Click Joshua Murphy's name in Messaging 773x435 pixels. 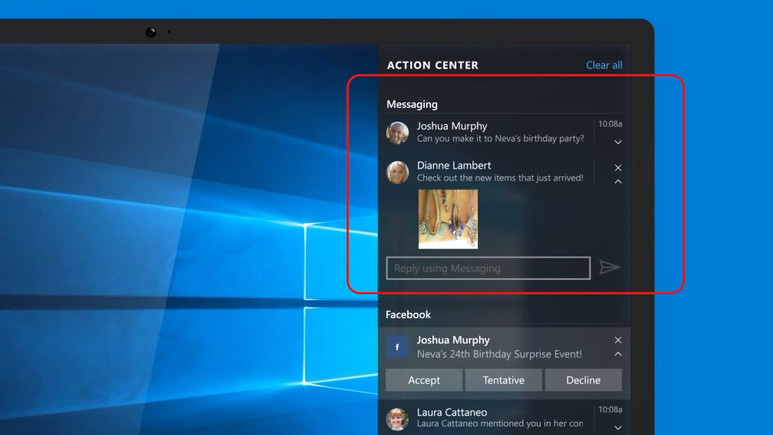click(x=452, y=126)
